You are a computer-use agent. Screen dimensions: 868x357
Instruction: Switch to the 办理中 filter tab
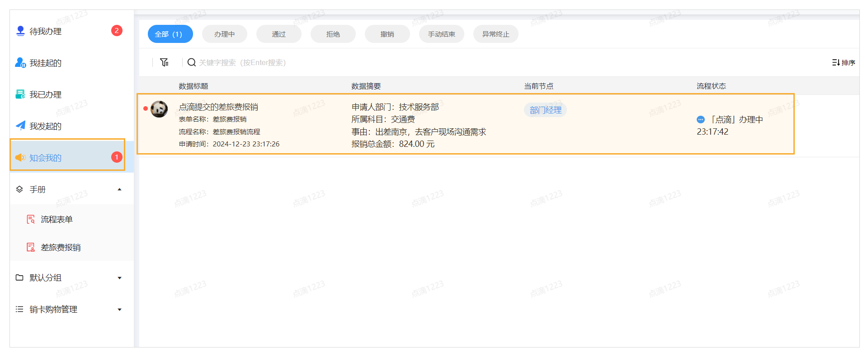(x=225, y=34)
